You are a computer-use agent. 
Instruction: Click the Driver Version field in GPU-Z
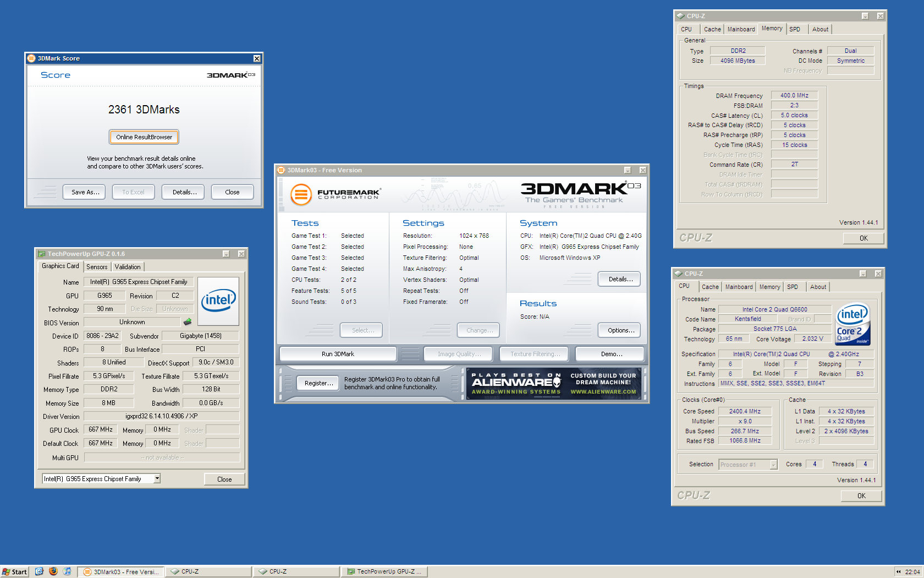161,416
